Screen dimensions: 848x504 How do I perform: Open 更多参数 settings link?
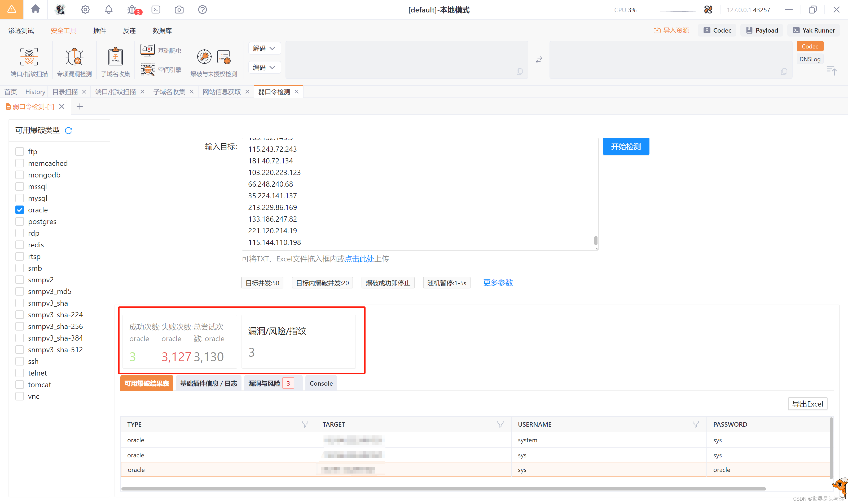click(x=498, y=283)
